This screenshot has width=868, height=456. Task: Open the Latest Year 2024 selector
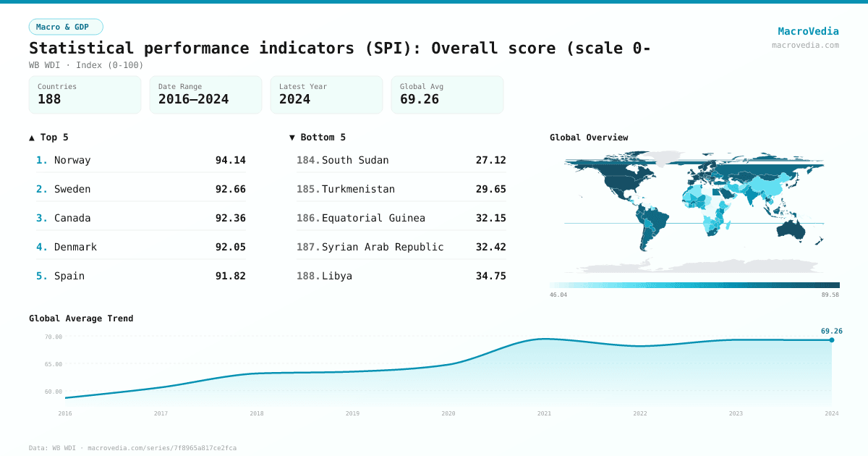[326, 94]
